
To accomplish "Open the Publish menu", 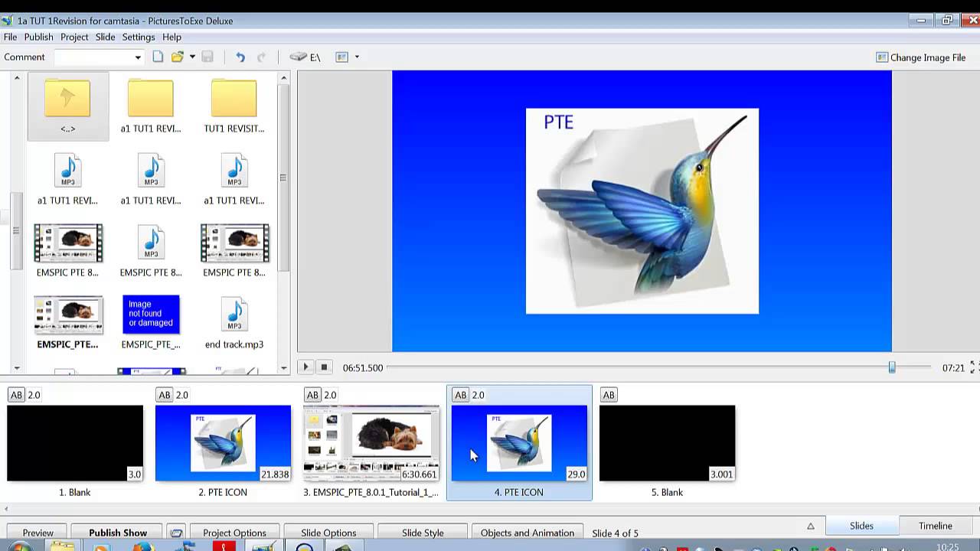I will pos(38,37).
